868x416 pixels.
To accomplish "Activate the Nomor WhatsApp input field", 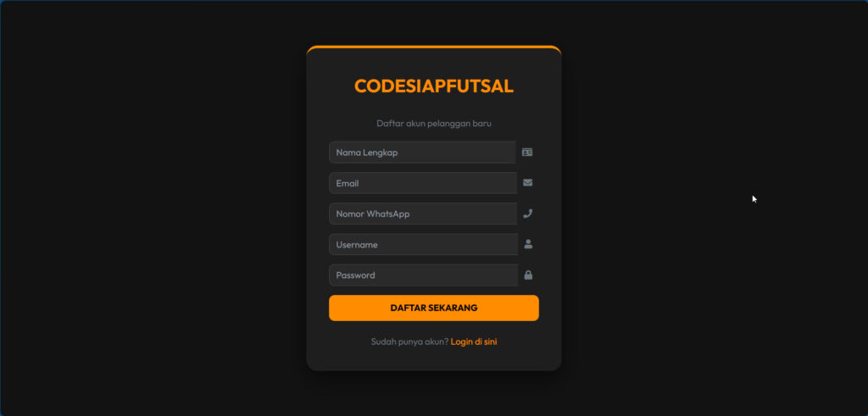I will 423,214.
